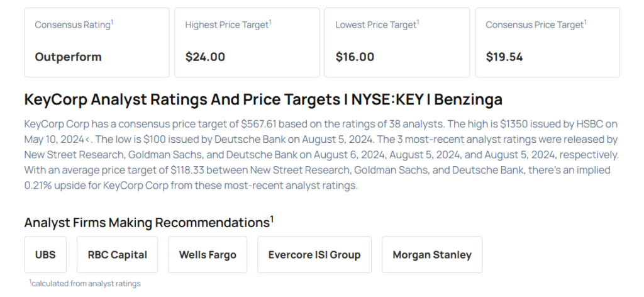The width and height of the screenshot is (644, 297).
Task: Select the Morgan Stanley firm button
Action: point(432,255)
